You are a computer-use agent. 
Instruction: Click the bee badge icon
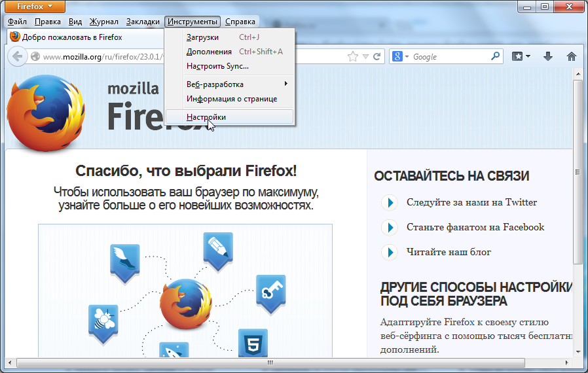coord(103,324)
